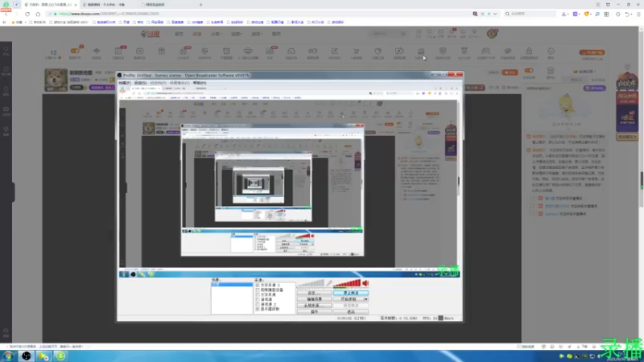Open the video play icon in the Douyu toolbar
This screenshot has width=644, height=362.
399,51
